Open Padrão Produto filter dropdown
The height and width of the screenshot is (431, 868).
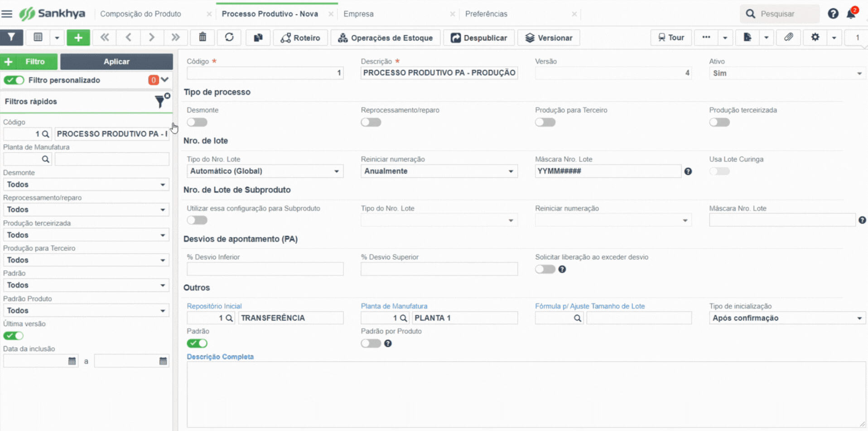86,311
